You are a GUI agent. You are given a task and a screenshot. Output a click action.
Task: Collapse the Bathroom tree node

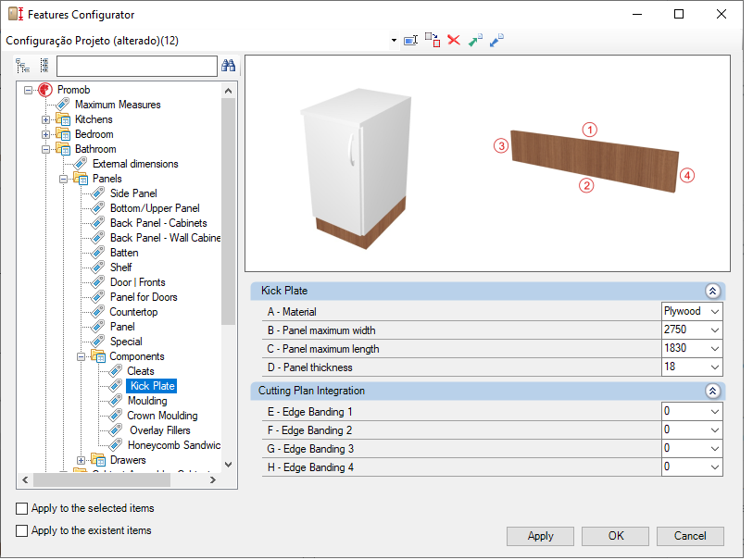click(45, 149)
